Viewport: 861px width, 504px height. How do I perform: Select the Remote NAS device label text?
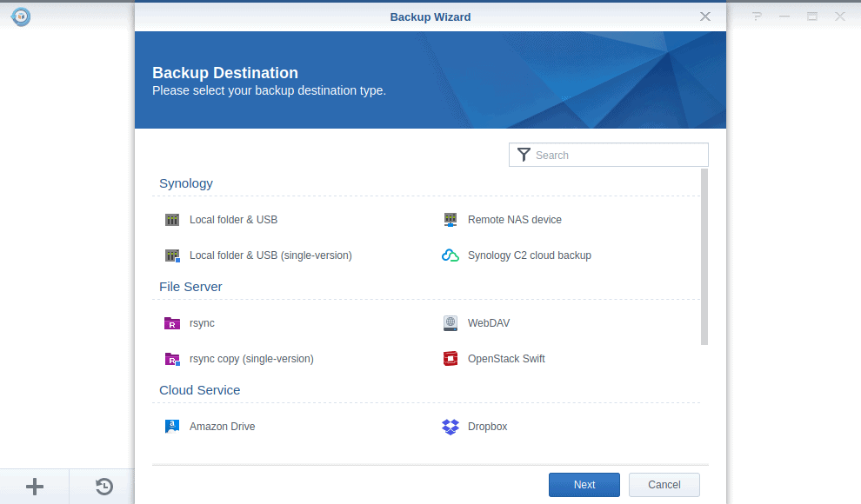point(515,220)
